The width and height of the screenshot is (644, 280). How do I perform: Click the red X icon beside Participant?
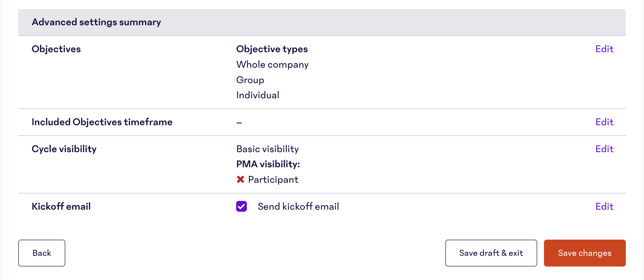[240, 179]
